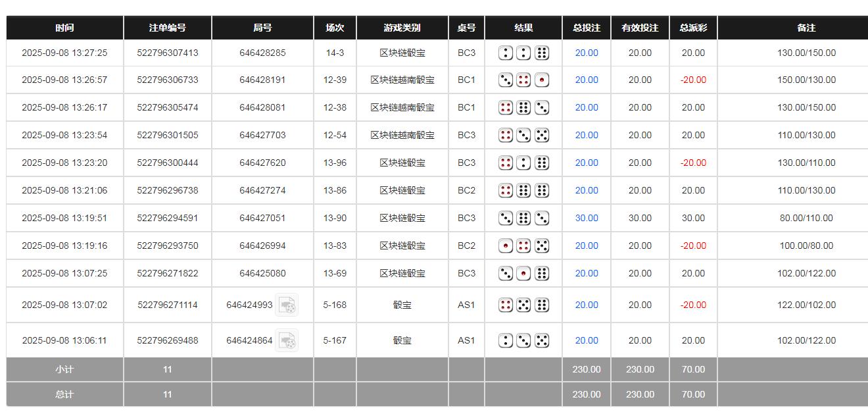This screenshot has width=868, height=414.
Task: Click the last six-pip dice in round 646425080
Action: 541,273
